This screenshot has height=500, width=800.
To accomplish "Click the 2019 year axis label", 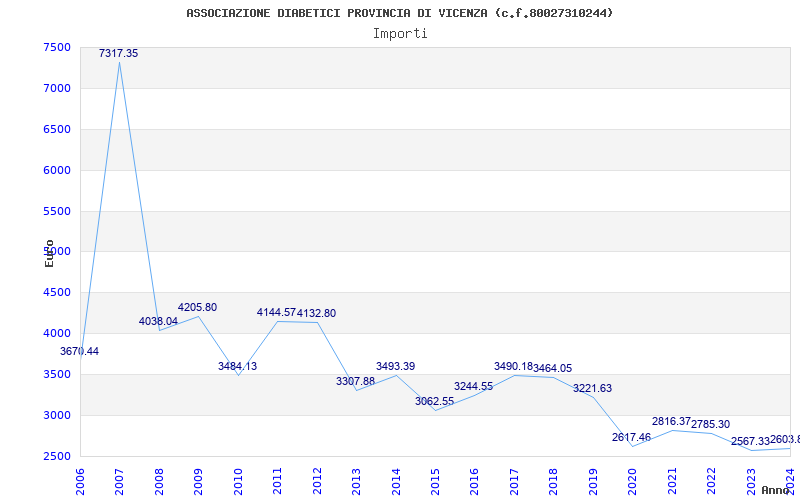I will coord(593,481).
